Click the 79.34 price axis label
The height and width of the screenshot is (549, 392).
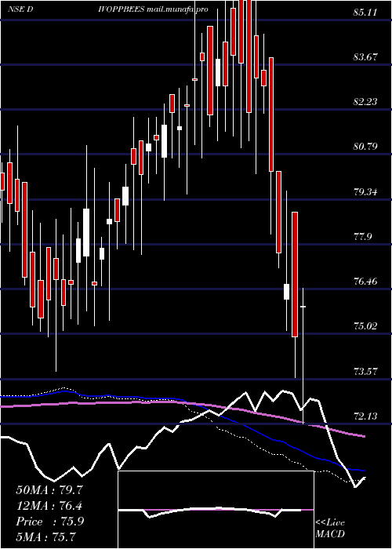(x=365, y=191)
